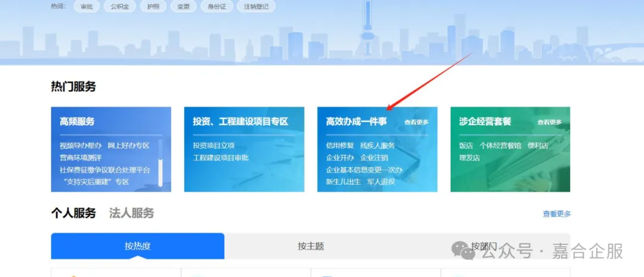This screenshot has height=277, width=644.
Task: Click the 护照 hot-word tag
Action: [153, 6]
